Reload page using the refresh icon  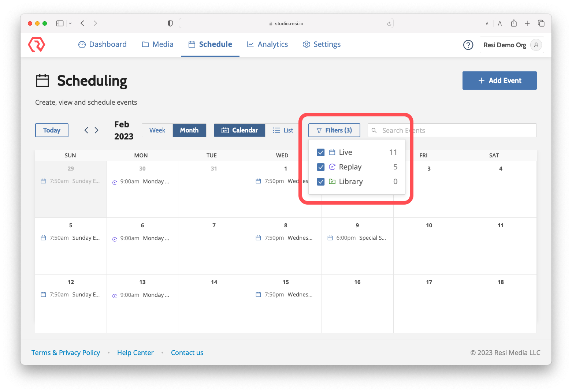point(389,24)
